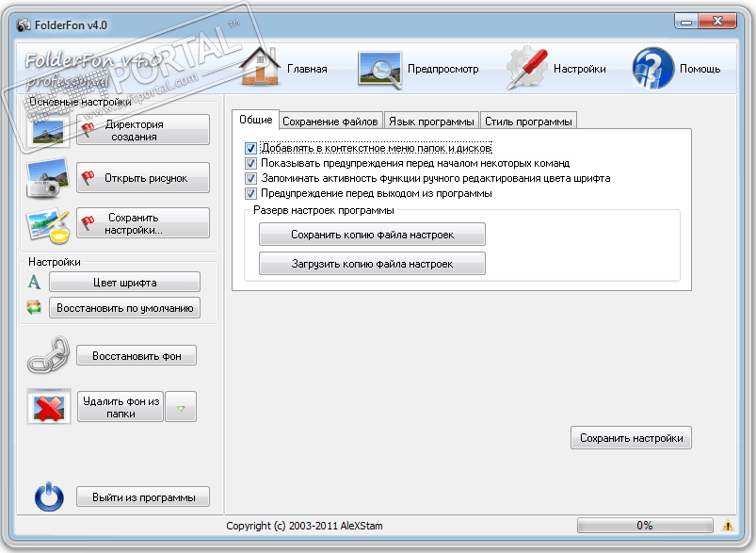Click the Директория создания button
756x553 pixels.
tap(143, 130)
